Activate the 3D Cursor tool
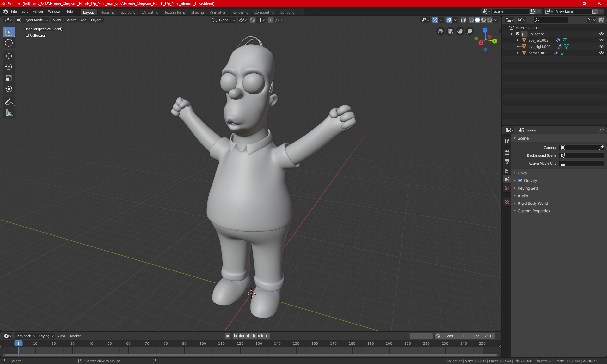607x364 pixels. 9,43
